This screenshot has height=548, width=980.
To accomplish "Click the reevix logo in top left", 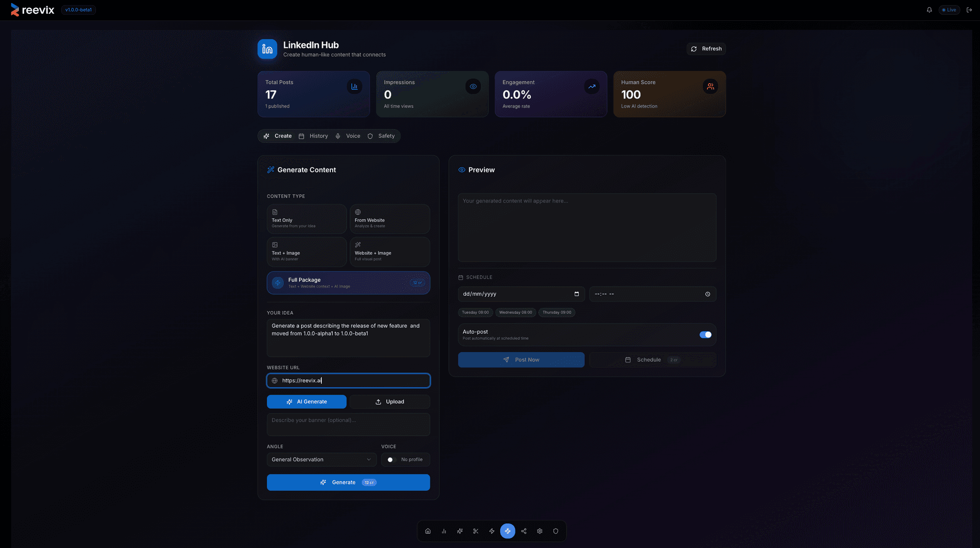I will coord(32,10).
